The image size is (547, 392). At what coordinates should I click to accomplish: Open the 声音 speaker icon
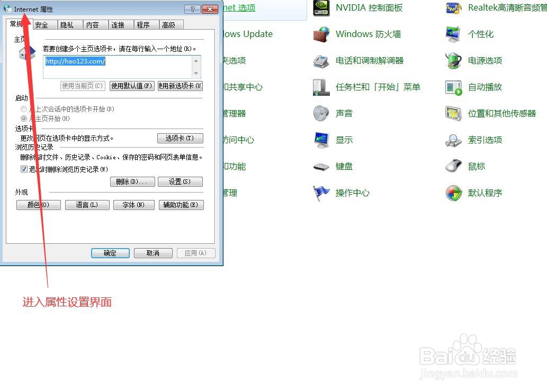(x=321, y=114)
